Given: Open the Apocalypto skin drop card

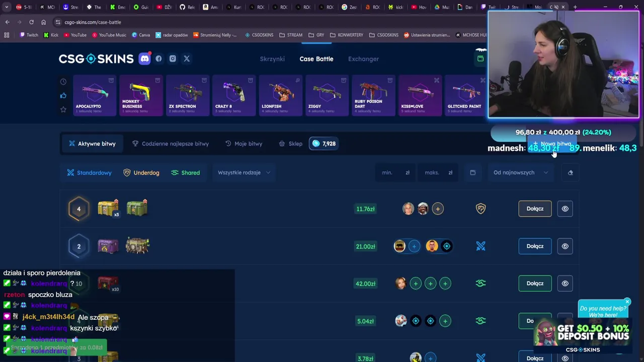Looking at the screenshot, I should tap(94, 95).
